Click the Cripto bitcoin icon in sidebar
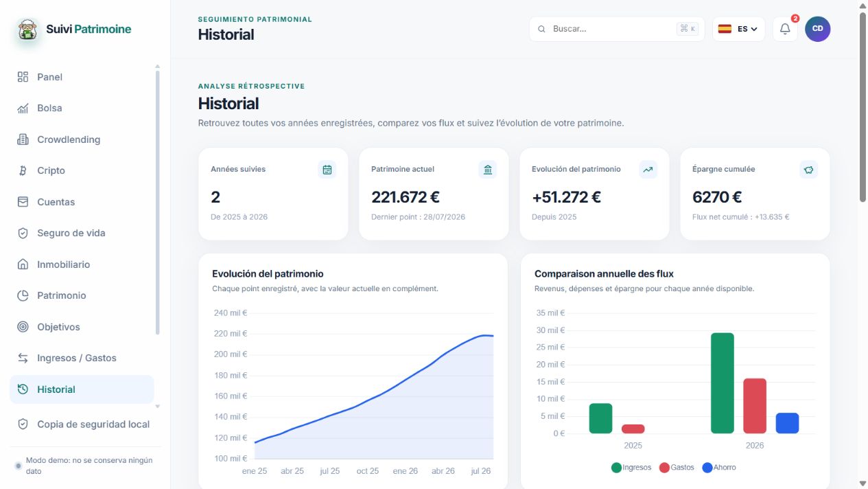Image resolution: width=868 pixels, height=489 pixels. [x=23, y=171]
